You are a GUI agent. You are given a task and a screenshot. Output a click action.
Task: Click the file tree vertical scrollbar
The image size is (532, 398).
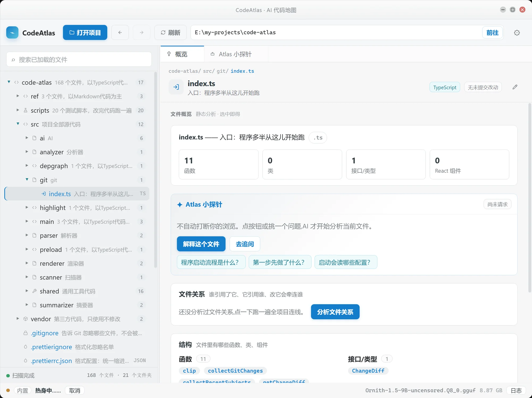pyautogui.click(x=156, y=170)
